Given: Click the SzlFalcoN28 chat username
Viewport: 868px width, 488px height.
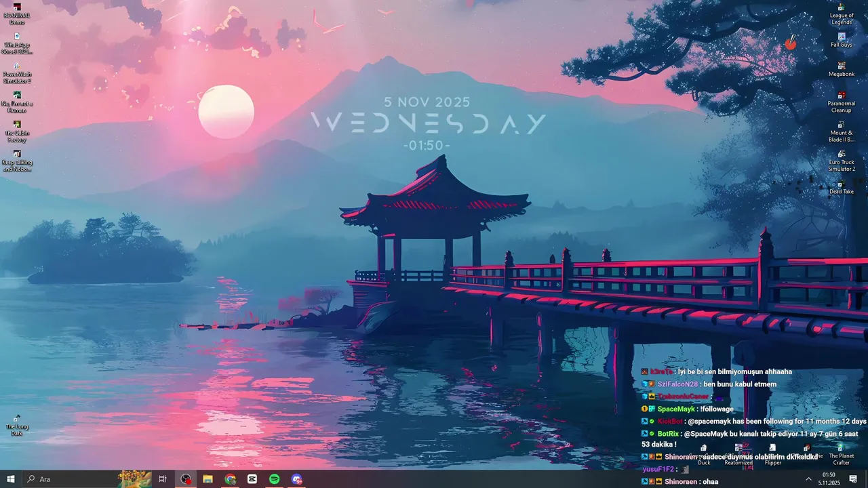Looking at the screenshot, I should coord(677,384).
